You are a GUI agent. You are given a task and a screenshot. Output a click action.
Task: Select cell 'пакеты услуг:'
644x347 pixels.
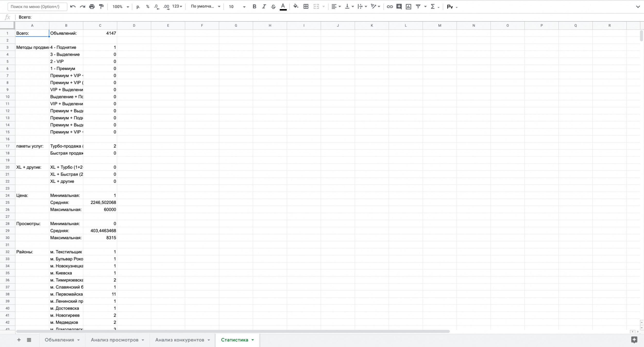(x=32, y=146)
